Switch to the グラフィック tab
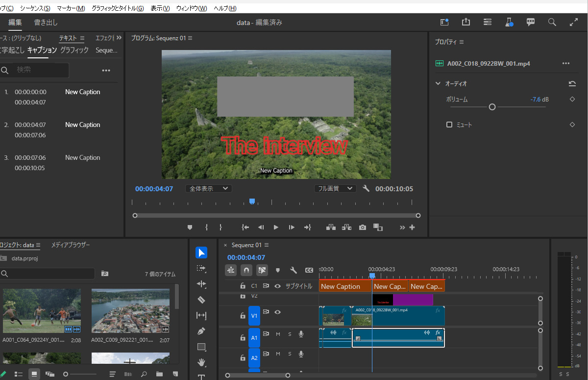Image resolution: width=588 pixels, height=380 pixels. [74, 50]
